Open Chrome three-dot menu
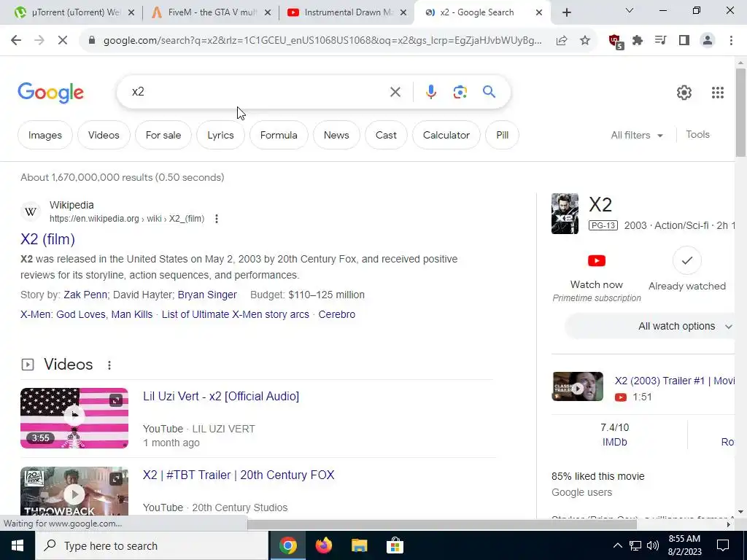The image size is (747, 560). (731, 41)
